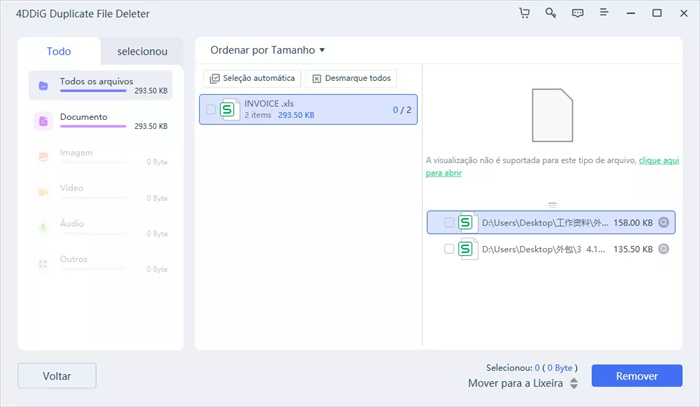Open file via clique aqui para abrir link
This screenshot has height=407, width=700.
[x=659, y=160]
